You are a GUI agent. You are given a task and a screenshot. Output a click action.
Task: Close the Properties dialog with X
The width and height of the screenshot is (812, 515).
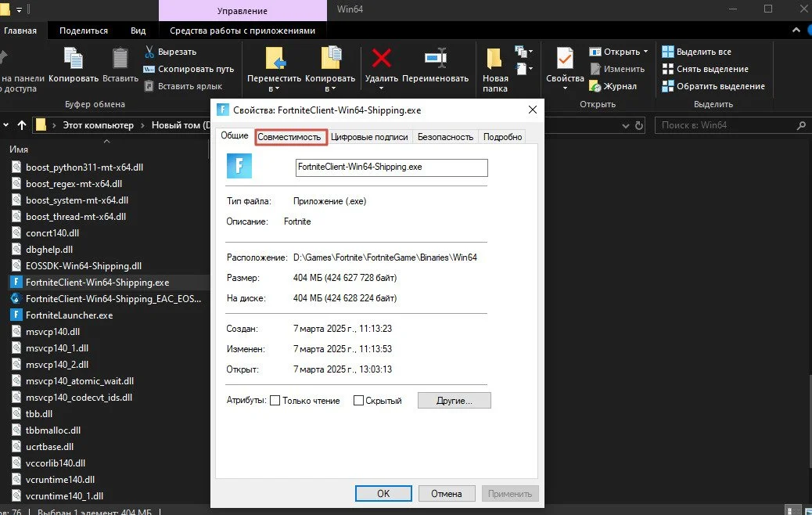click(533, 110)
